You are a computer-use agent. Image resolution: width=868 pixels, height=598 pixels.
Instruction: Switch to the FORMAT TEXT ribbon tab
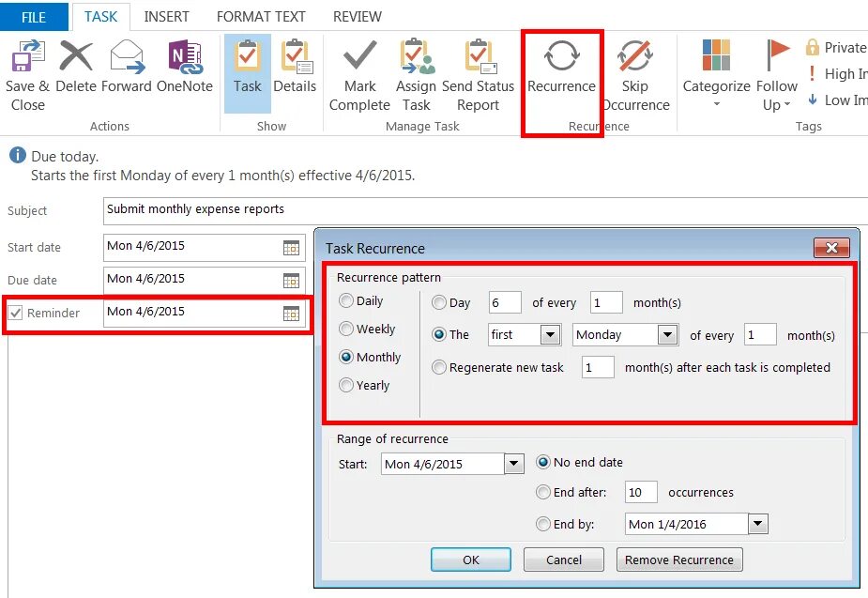tap(261, 17)
